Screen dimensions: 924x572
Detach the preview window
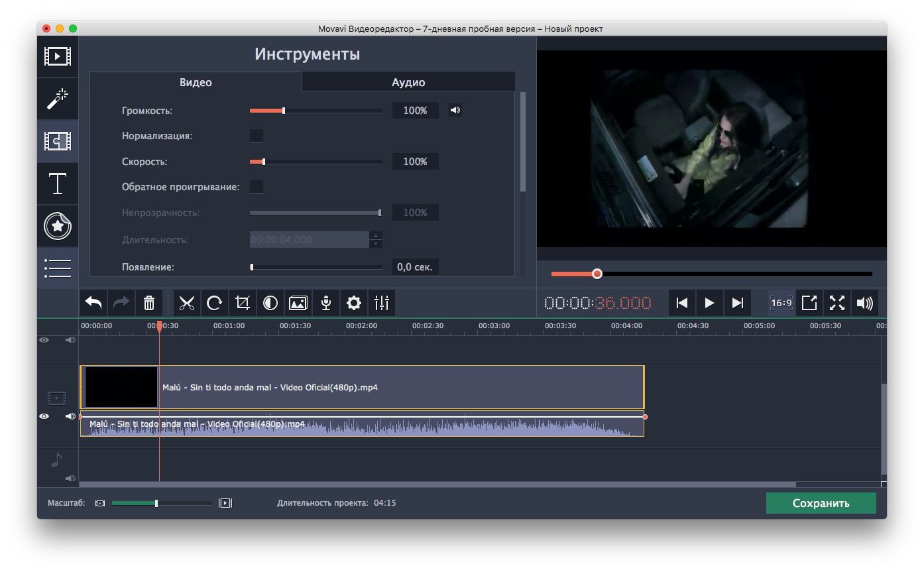click(x=809, y=304)
